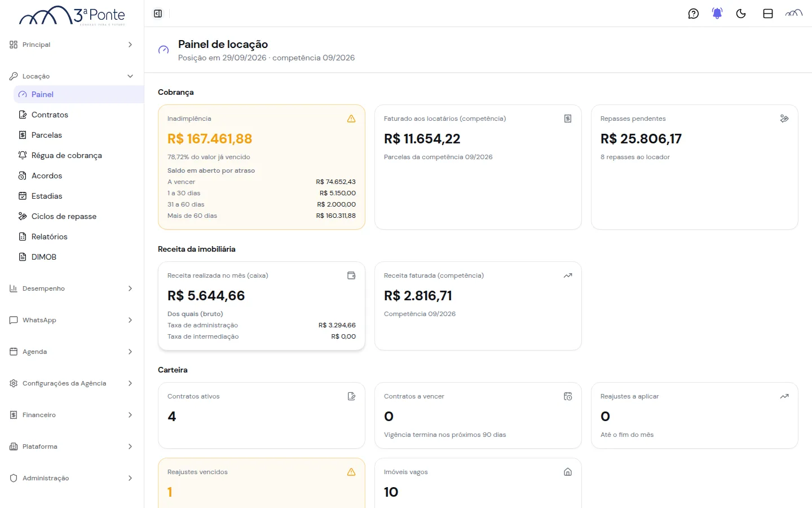812x508 pixels.
Task: Expand the Principal menu chevron
Action: 130,45
